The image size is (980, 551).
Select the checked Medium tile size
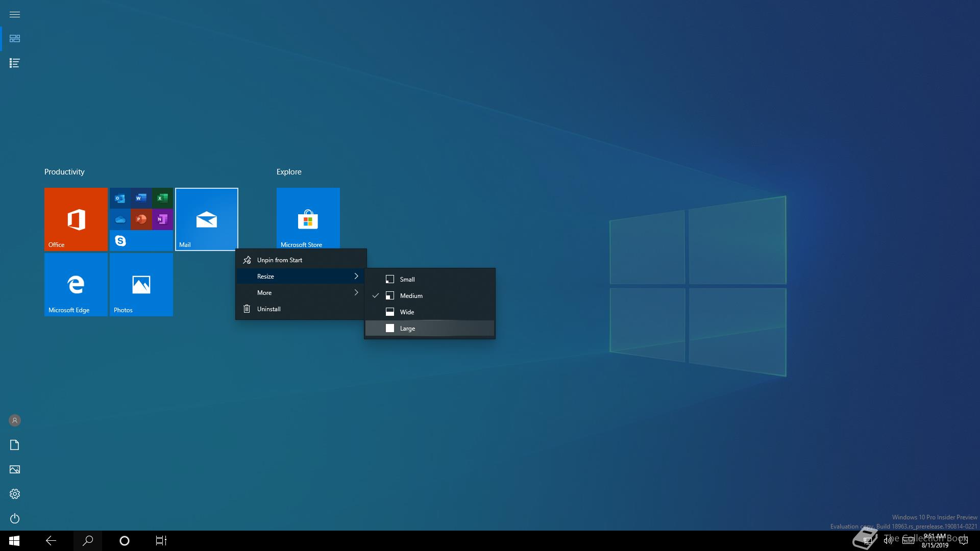430,296
